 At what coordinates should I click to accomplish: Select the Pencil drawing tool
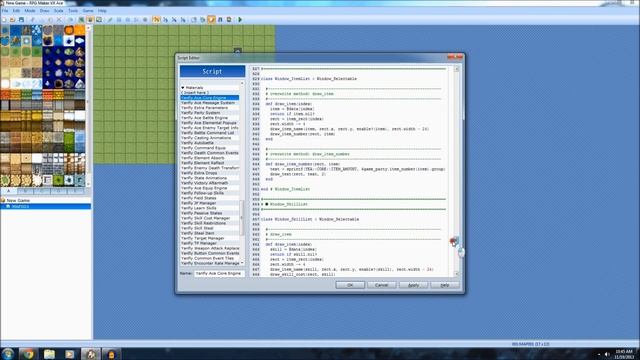[x=110, y=20]
